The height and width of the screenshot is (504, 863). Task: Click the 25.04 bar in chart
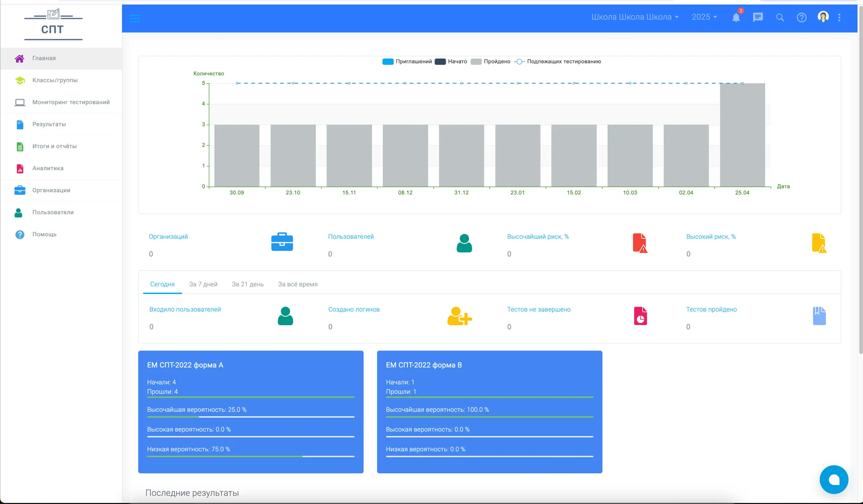coord(742,135)
